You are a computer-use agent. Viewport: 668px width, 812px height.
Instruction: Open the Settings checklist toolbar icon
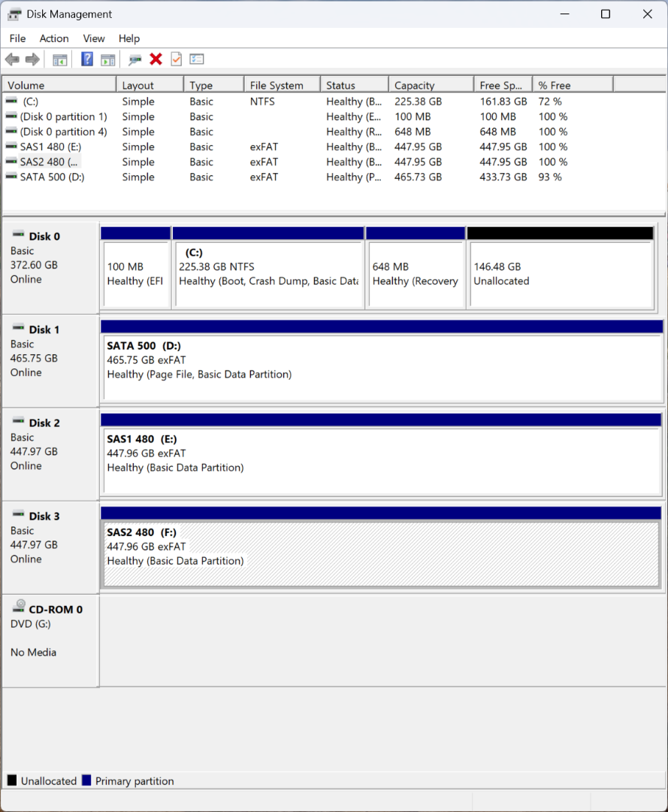click(x=197, y=59)
